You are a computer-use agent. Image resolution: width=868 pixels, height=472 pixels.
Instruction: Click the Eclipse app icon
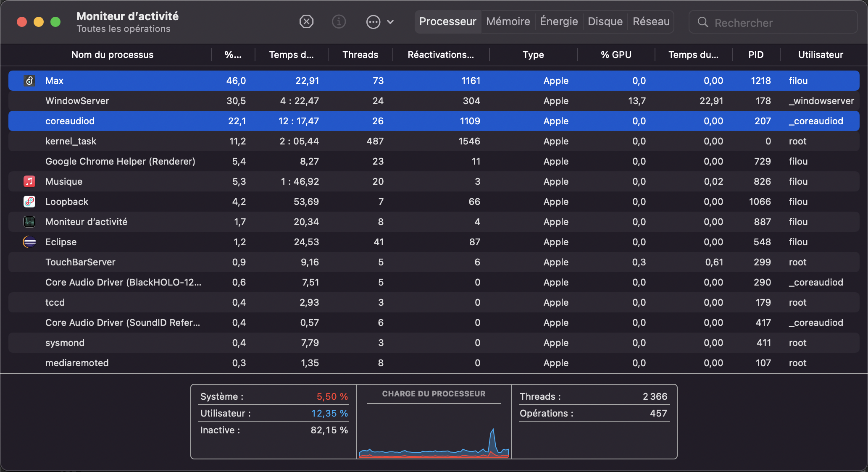click(29, 242)
